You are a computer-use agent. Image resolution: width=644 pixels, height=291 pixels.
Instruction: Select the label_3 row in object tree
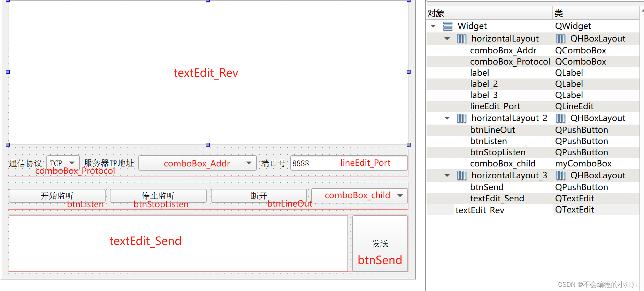coord(484,95)
